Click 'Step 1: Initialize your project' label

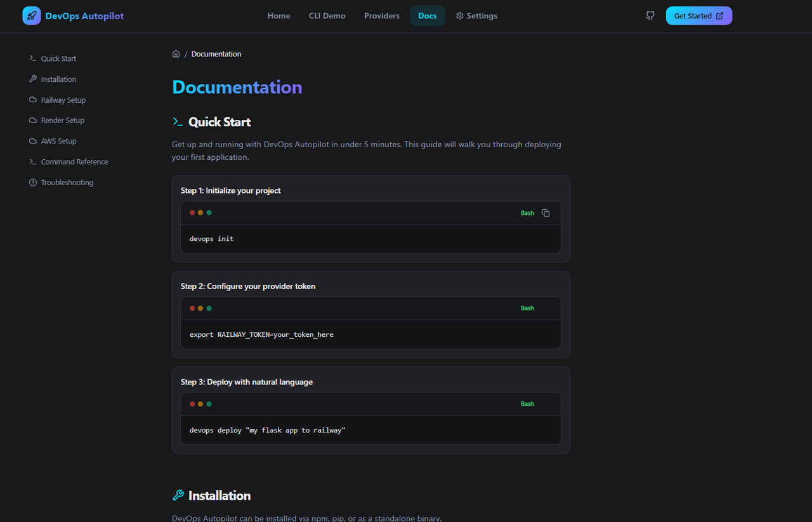point(231,190)
